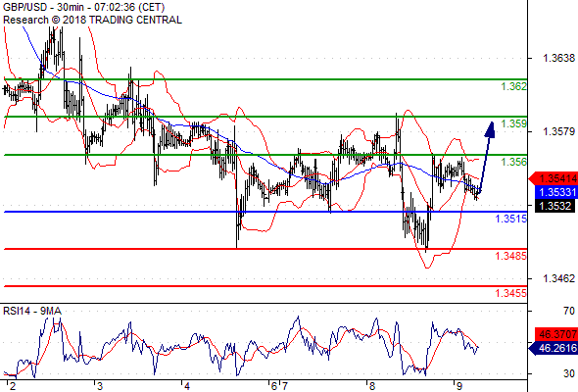Click the 1.3638 price axis label
Image resolution: width=578 pixels, height=392 pixels.
(558, 58)
